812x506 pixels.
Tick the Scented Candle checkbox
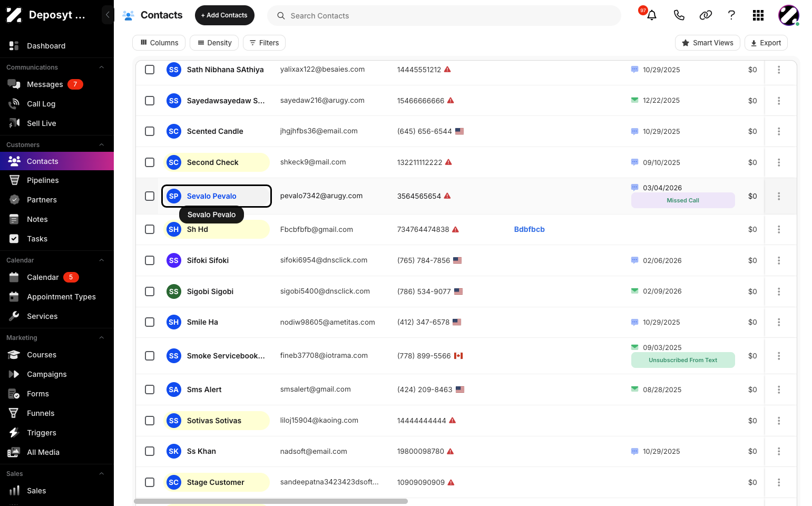150,131
